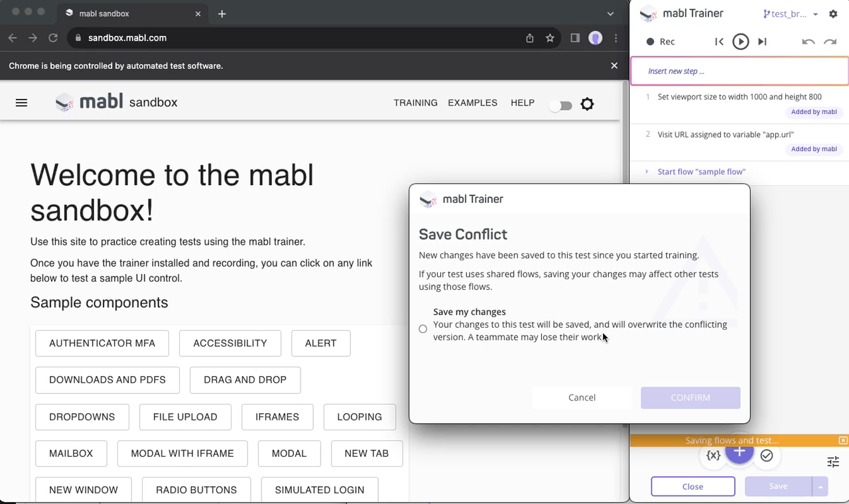Image resolution: width=849 pixels, height=504 pixels.
Task: Open the FILE UPLOAD component
Action: pos(185,416)
